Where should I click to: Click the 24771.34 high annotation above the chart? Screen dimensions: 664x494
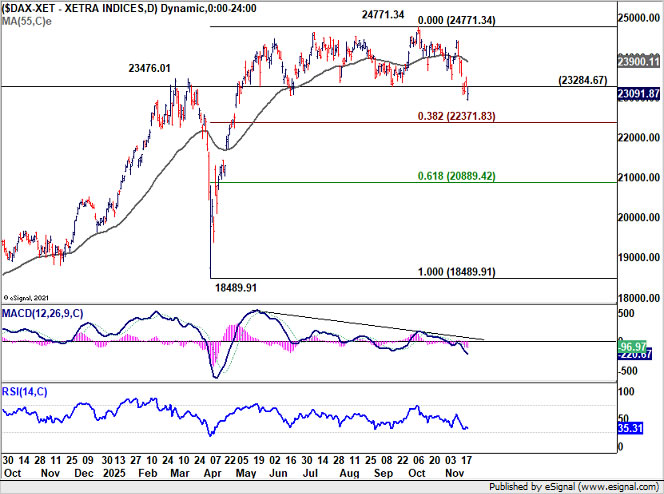[x=383, y=14]
